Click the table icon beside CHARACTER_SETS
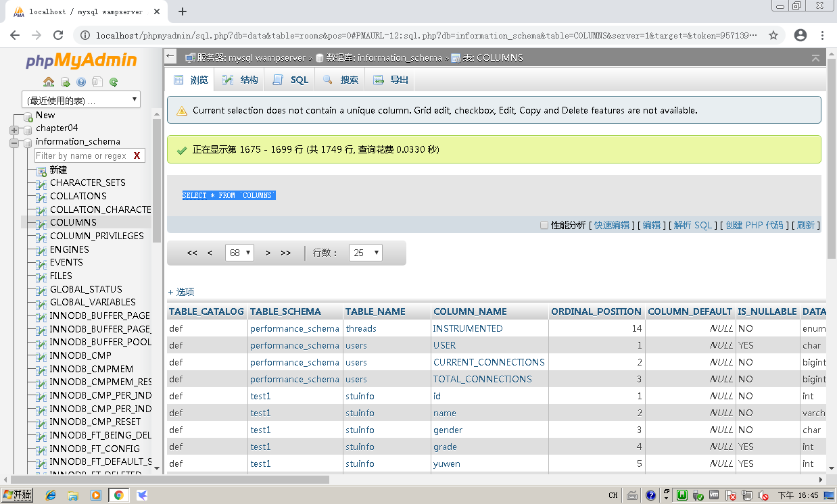 41,183
